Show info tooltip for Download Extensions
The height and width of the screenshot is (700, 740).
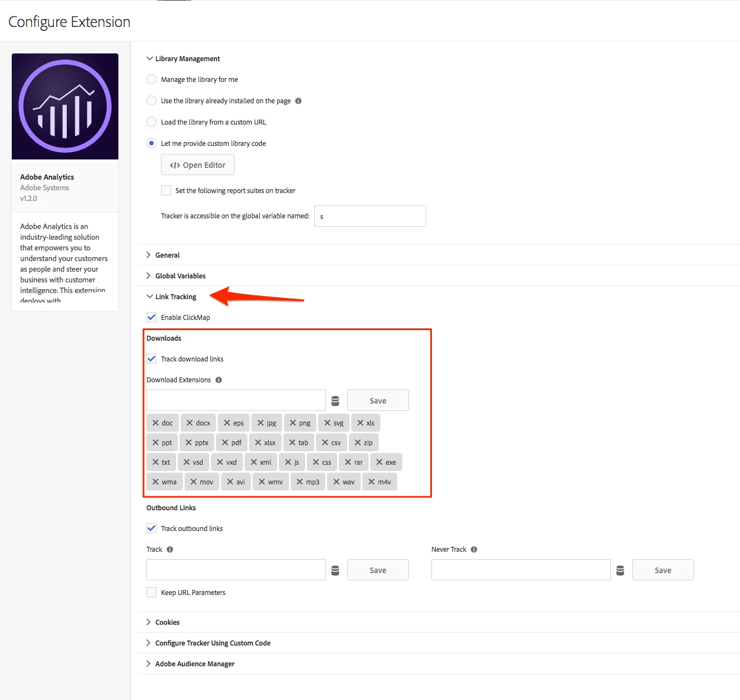[219, 380]
